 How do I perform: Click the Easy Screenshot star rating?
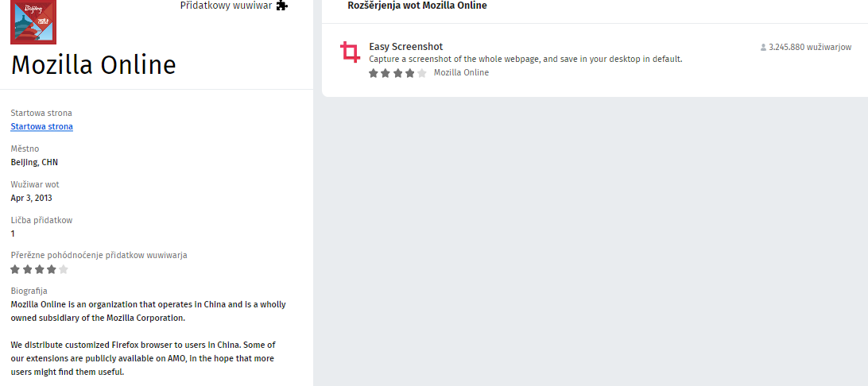pos(397,73)
